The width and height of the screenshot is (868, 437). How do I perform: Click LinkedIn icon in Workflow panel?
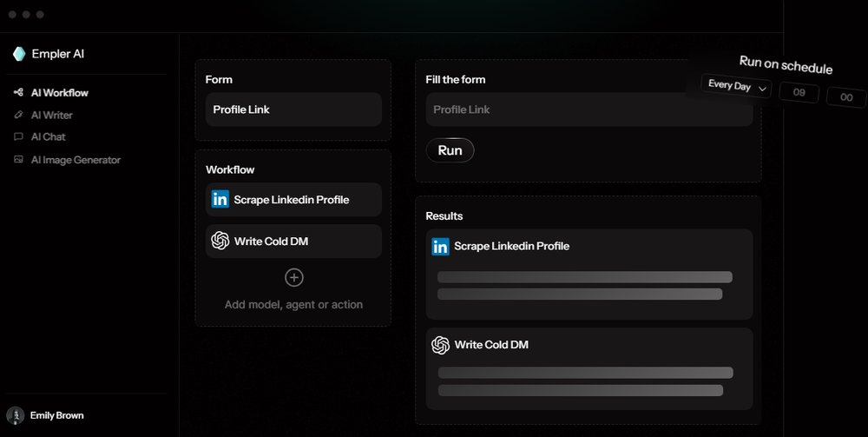coord(220,200)
